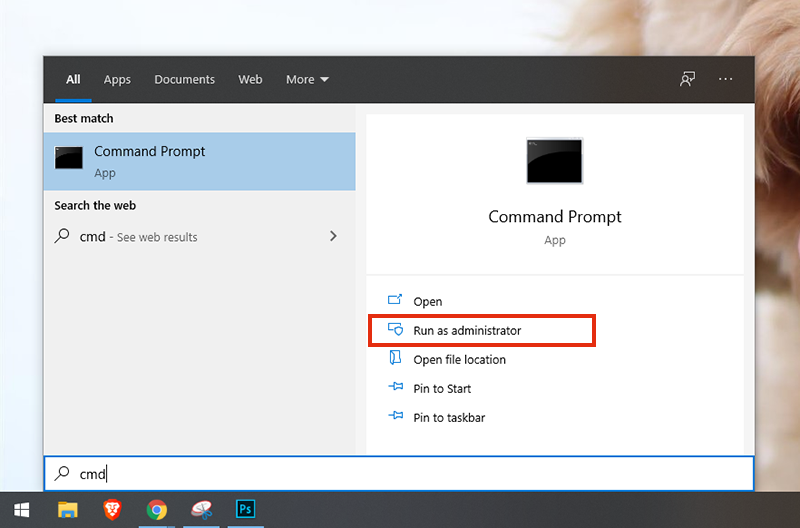
Task: Switch to the Documents tab
Action: coord(184,80)
